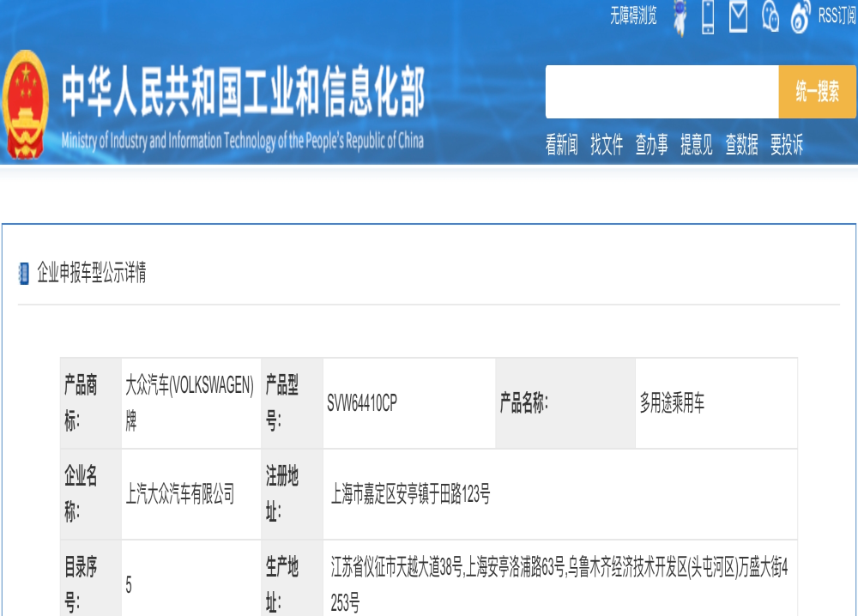This screenshot has width=858, height=616.
Task: Click the 中华人民共和国工业和信息化部 title
Action: tap(243, 91)
